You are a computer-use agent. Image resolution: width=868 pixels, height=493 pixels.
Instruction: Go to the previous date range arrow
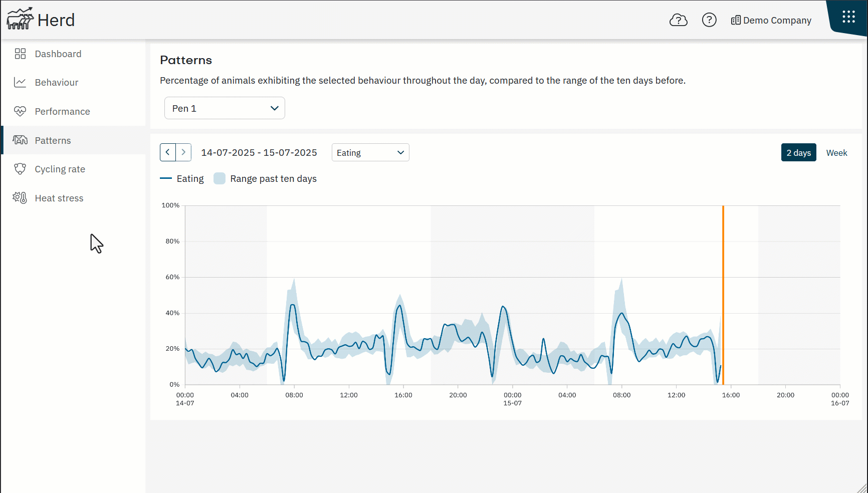(x=168, y=152)
